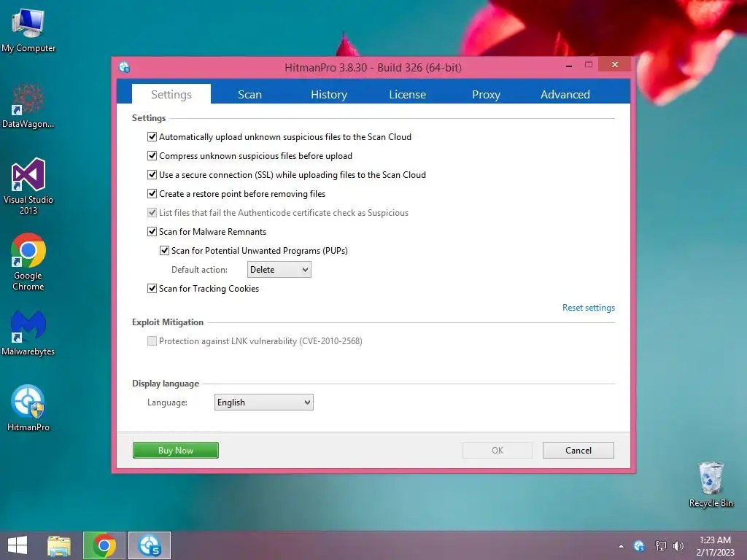Minimize the HitmanPro window
This screenshot has height=560, width=747.
(569, 65)
